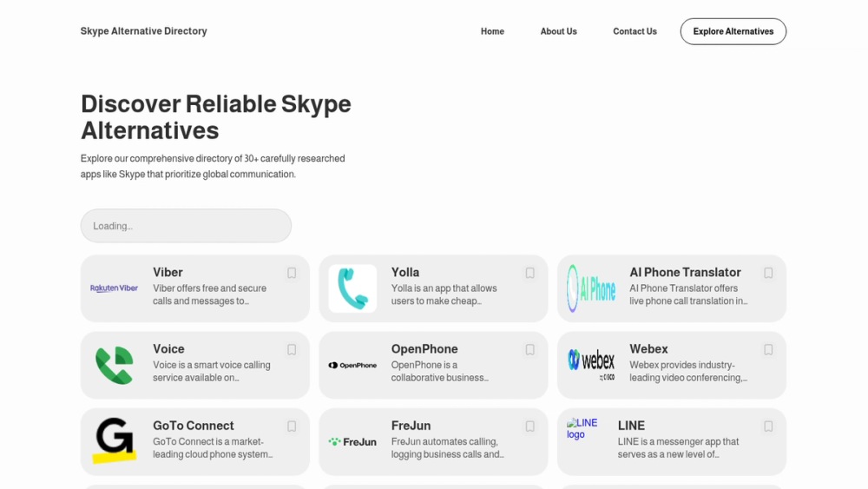868x489 pixels.
Task: Click the broken LINE logo image
Action: tap(582, 429)
